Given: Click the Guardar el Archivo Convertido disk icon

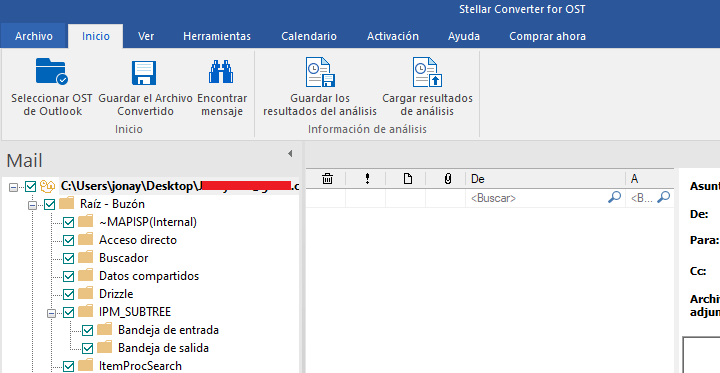Looking at the screenshot, I should coord(144,73).
